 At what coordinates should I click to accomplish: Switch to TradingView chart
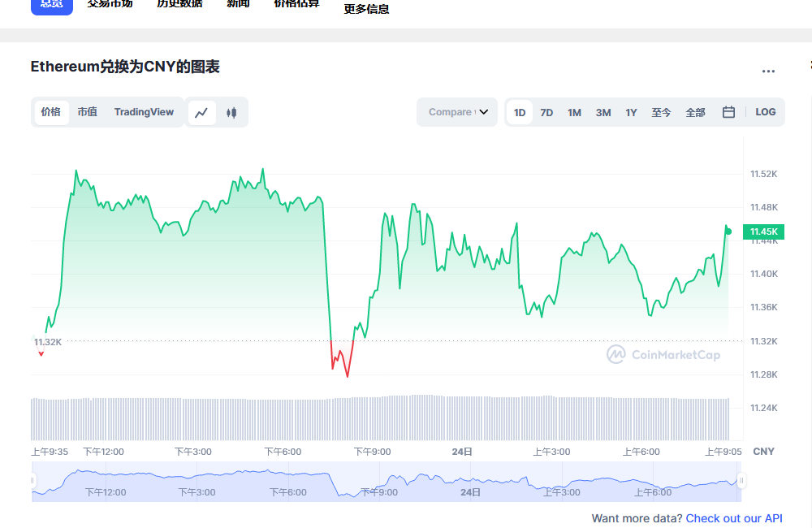pyautogui.click(x=144, y=112)
